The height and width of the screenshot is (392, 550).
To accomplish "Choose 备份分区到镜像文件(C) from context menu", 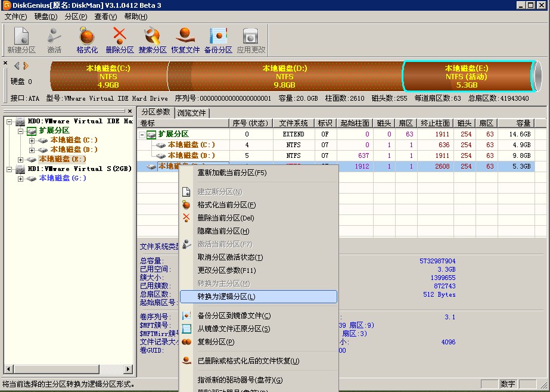I will [259, 316].
